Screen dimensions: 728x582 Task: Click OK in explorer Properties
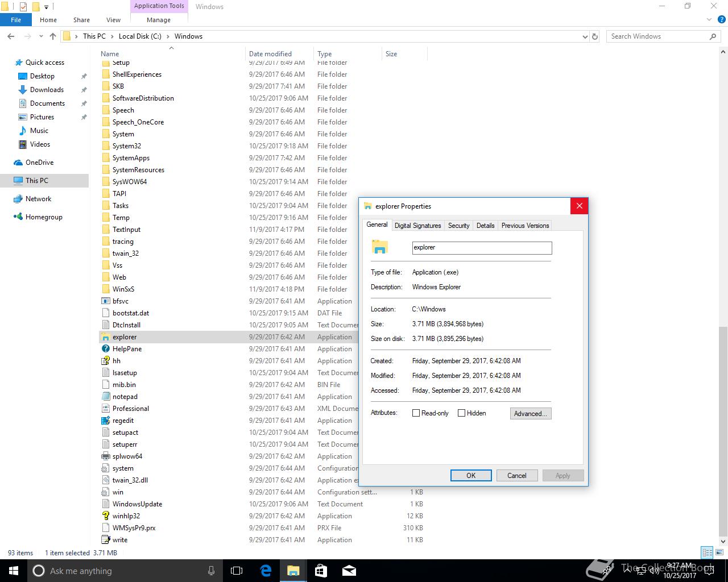[471, 476]
